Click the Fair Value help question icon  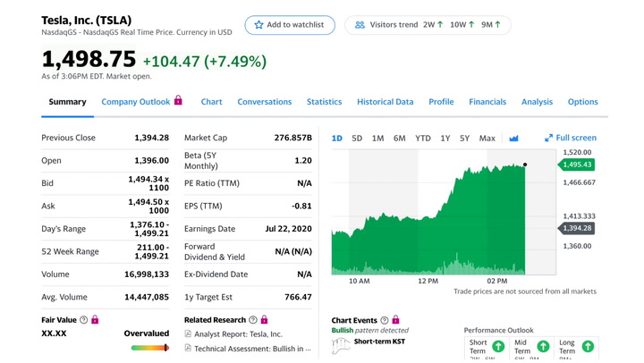84,320
